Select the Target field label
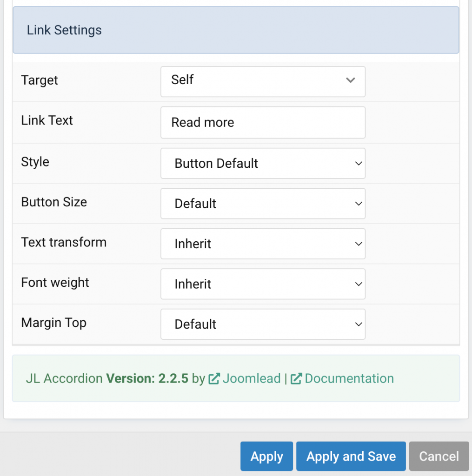The image size is (472, 476). 40,80
